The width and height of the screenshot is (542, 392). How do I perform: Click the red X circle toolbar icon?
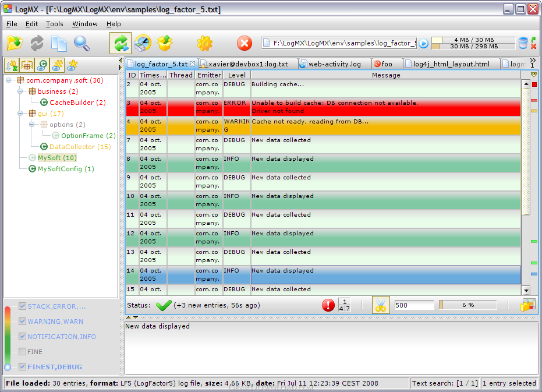(x=245, y=43)
